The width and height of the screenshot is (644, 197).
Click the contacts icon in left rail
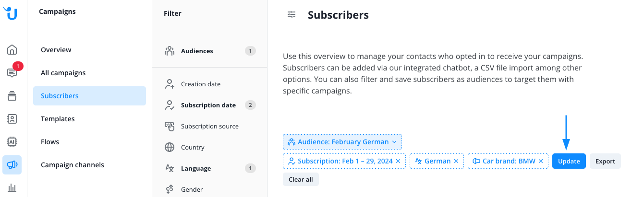point(12,118)
